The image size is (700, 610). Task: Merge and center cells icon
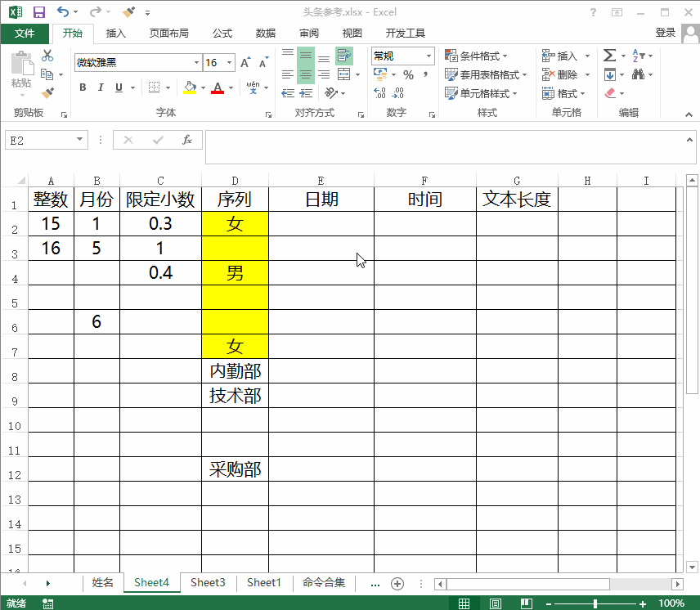point(343,74)
